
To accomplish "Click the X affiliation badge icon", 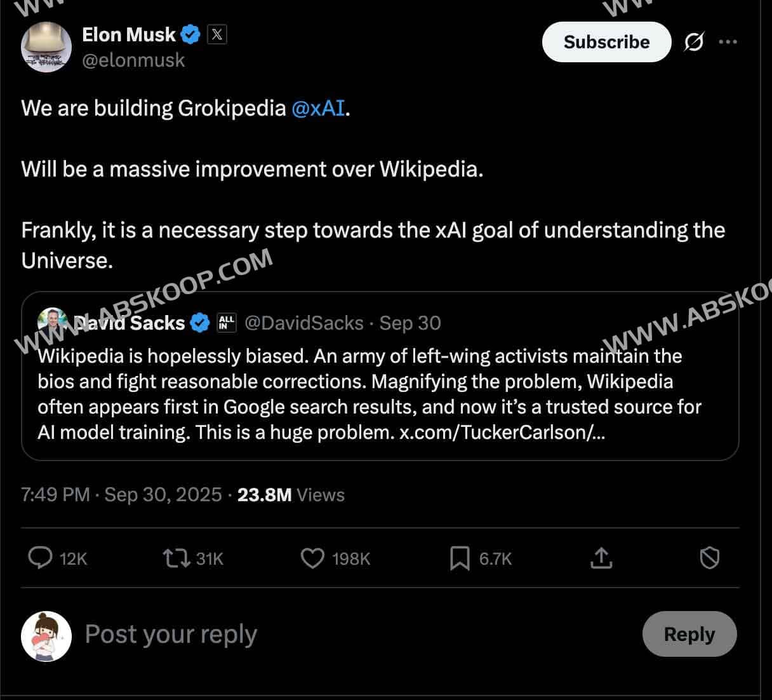I will (216, 34).
